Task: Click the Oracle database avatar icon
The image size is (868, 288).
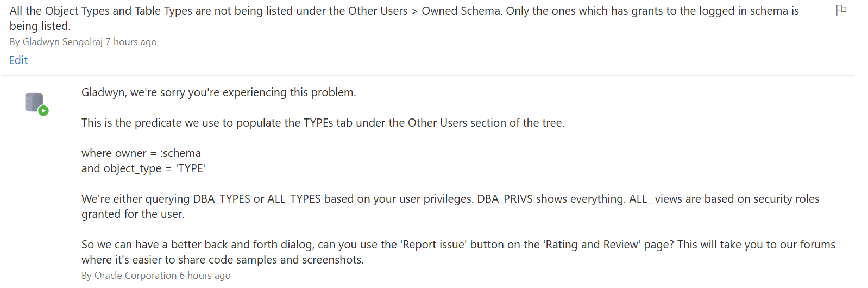Action: pos(34,102)
